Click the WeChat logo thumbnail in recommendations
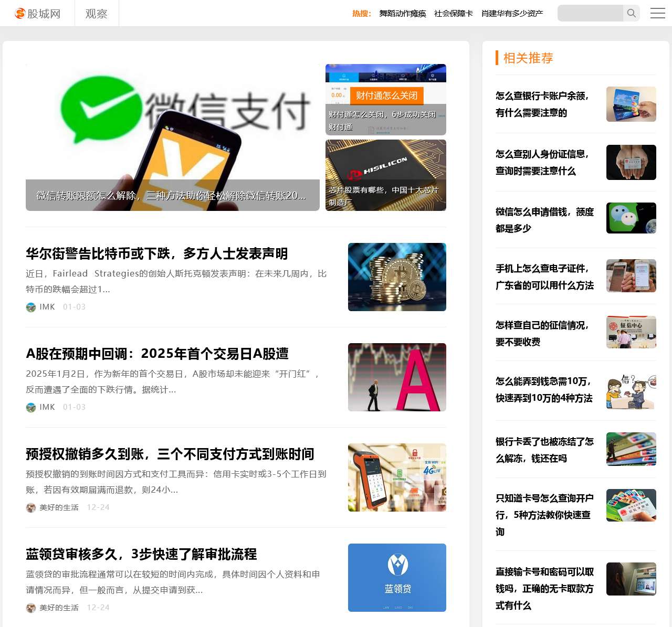 tap(631, 218)
